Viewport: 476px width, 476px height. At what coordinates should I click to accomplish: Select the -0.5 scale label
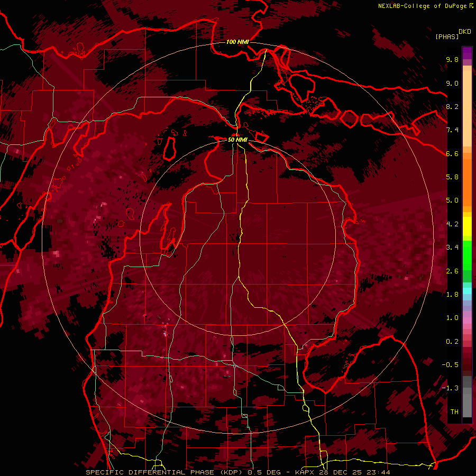point(450,365)
